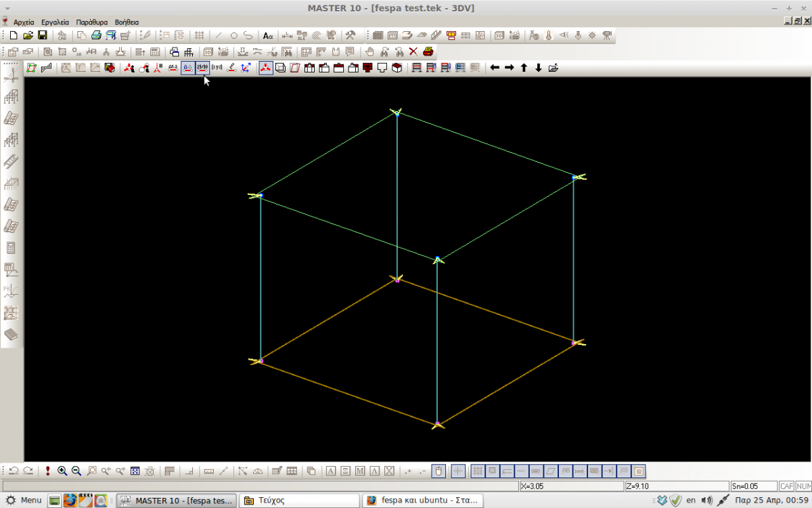The height and width of the screenshot is (508, 812).
Task: Open the system Menu launcher
Action: (x=24, y=501)
